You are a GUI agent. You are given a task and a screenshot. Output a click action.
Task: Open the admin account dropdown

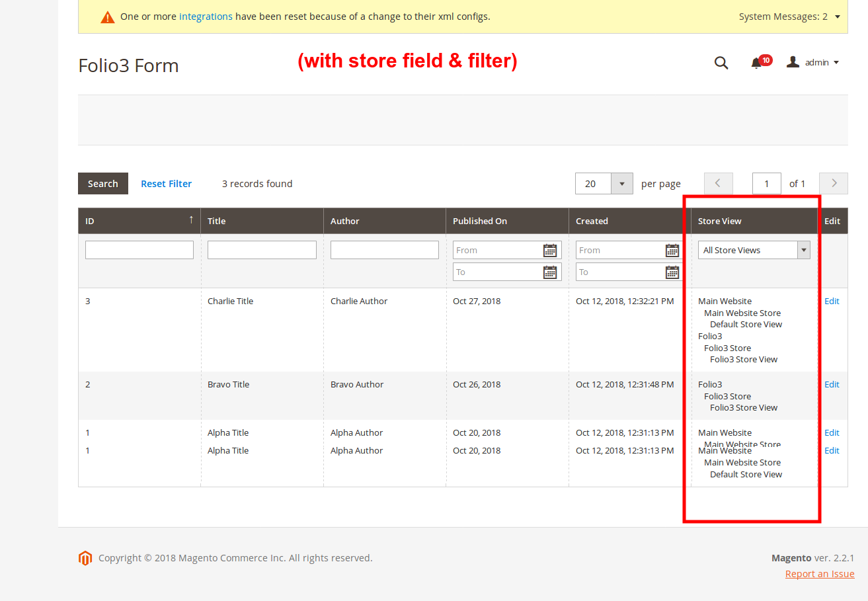coord(822,62)
